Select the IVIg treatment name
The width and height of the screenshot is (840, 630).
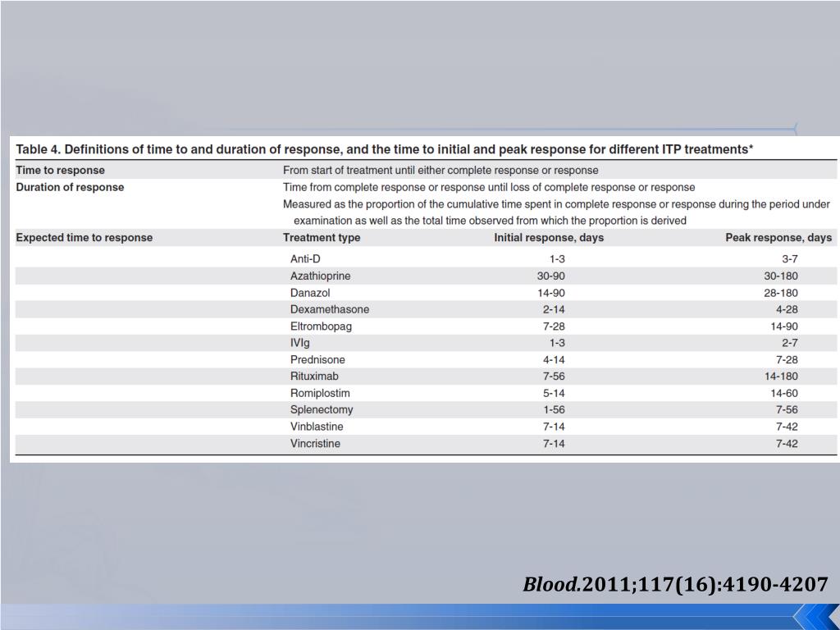(x=300, y=343)
